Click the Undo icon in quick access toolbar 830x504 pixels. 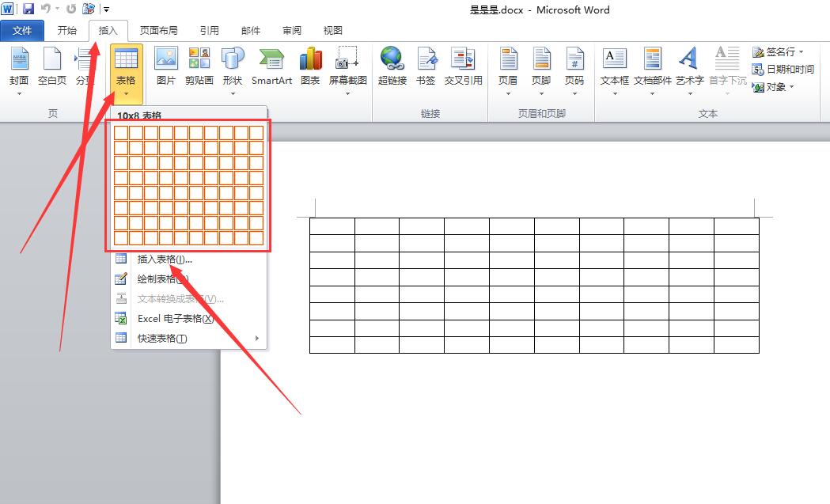(x=46, y=9)
